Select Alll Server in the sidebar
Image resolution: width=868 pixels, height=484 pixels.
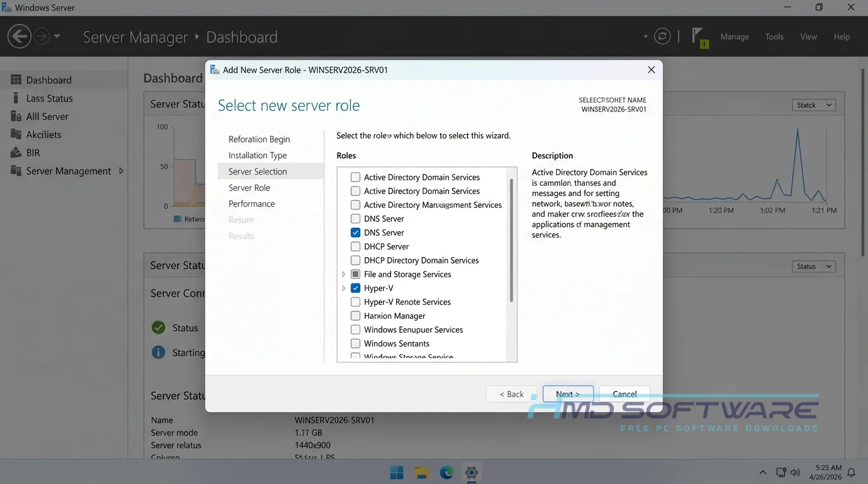coord(64,117)
